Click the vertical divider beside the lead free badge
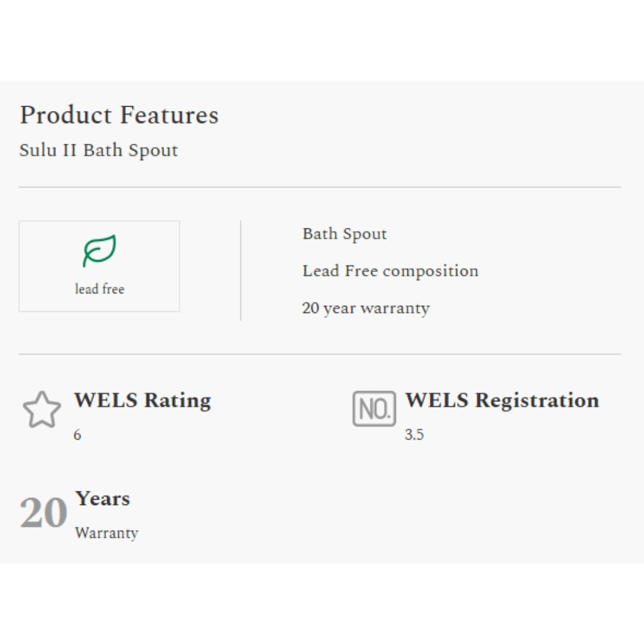The height and width of the screenshot is (644, 644). (x=241, y=271)
